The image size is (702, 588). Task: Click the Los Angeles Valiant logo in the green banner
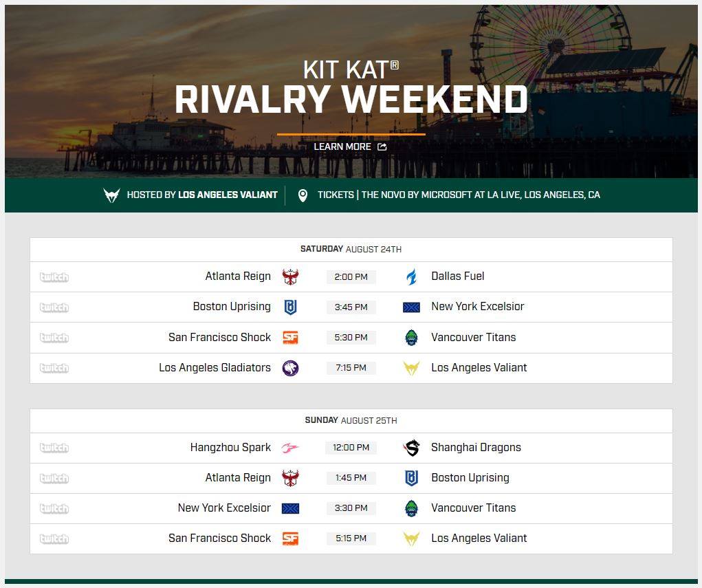tap(111, 195)
